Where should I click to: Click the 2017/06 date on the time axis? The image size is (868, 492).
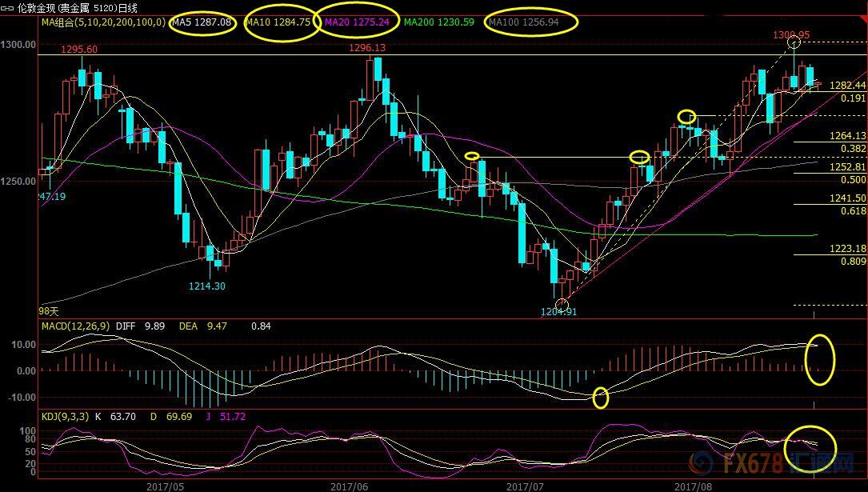(348, 485)
